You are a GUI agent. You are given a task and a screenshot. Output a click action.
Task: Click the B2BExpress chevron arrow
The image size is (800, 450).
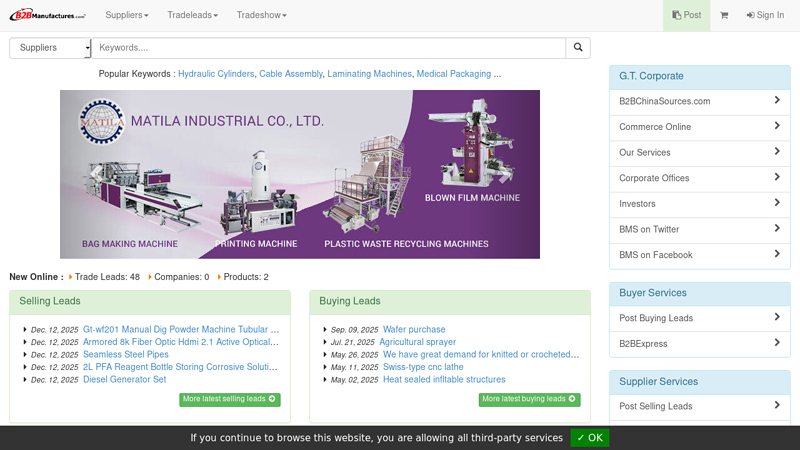click(x=777, y=342)
